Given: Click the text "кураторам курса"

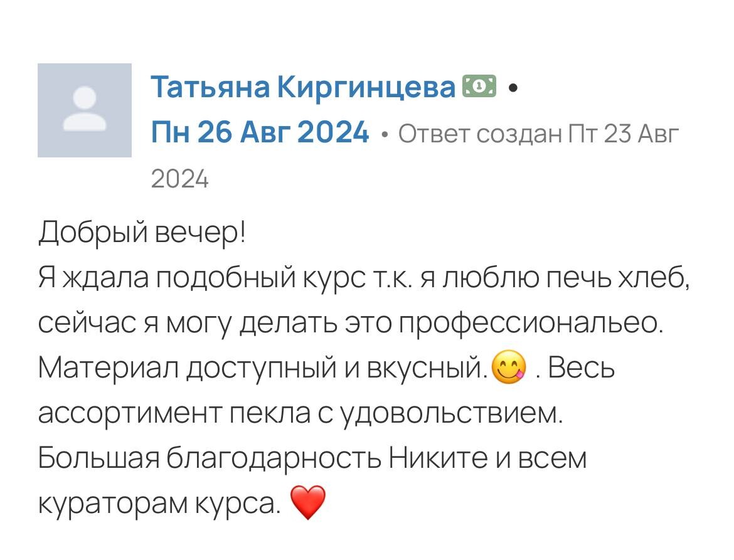Looking at the screenshot, I should [x=159, y=504].
